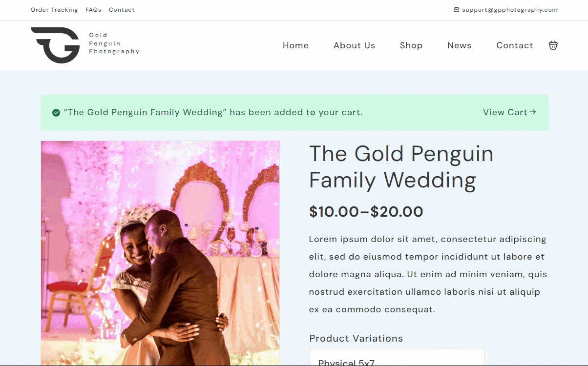Click the green checkmark success icon

[56, 113]
